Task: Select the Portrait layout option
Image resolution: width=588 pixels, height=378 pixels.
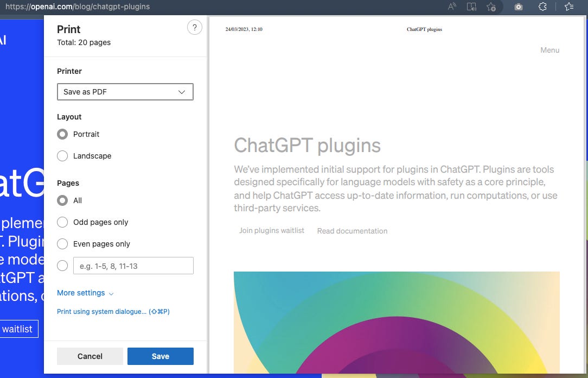Action: [62, 134]
